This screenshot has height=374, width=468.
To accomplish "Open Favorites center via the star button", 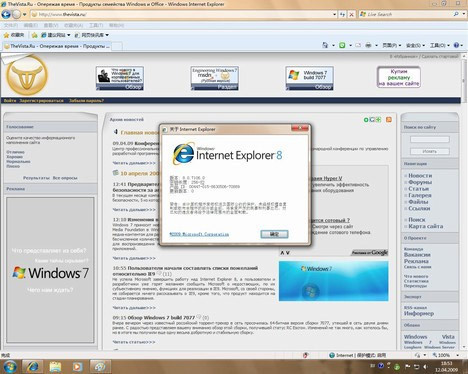I will click(x=14, y=35).
